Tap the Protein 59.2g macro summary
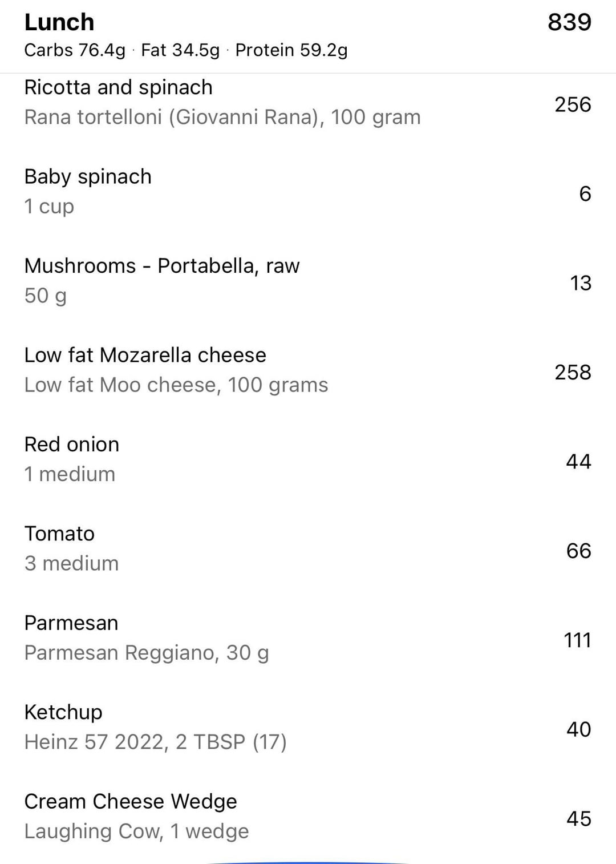 [x=291, y=50]
